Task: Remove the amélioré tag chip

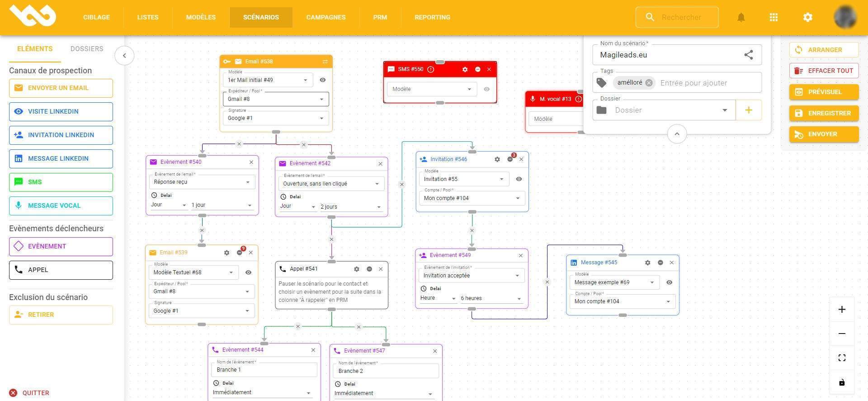Action: coord(649,83)
